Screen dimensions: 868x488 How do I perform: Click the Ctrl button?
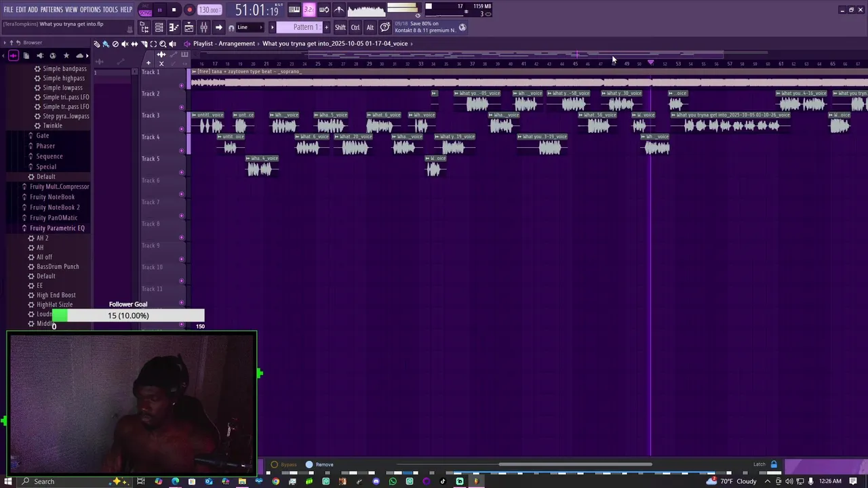tap(355, 28)
